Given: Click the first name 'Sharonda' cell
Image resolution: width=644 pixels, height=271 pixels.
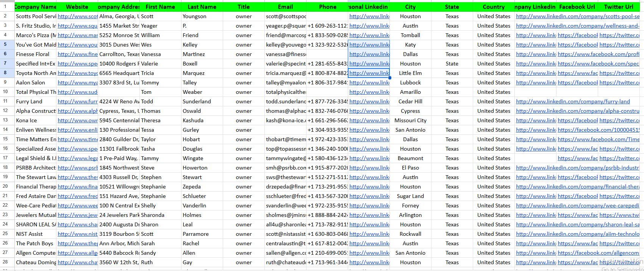Looking at the screenshot, I should (160, 215).
